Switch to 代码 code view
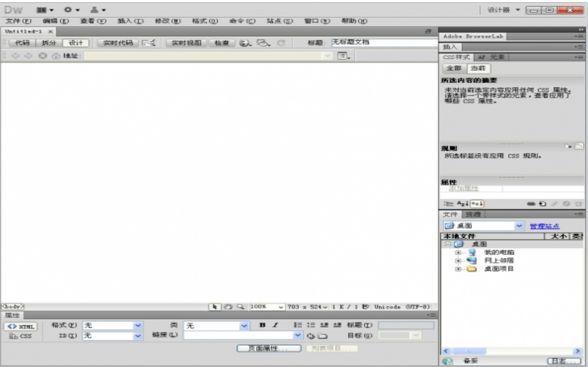Viewport: 588px width, 367px height. coord(22,43)
